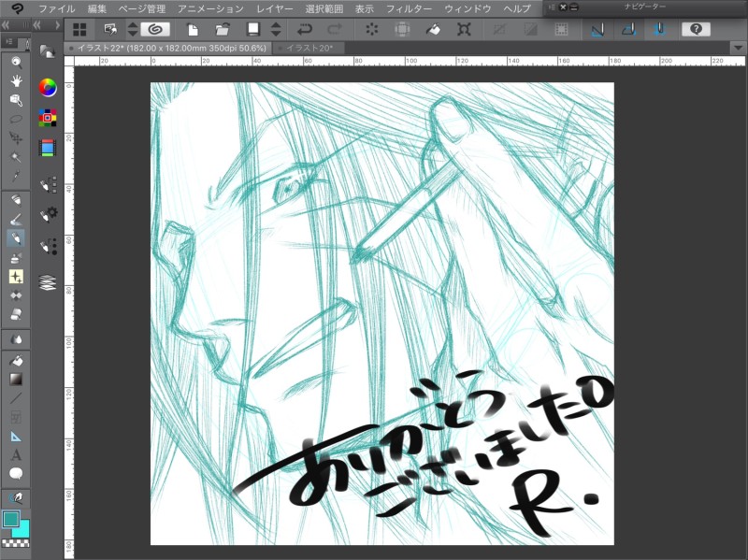Select the Hand move tool

(16, 80)
